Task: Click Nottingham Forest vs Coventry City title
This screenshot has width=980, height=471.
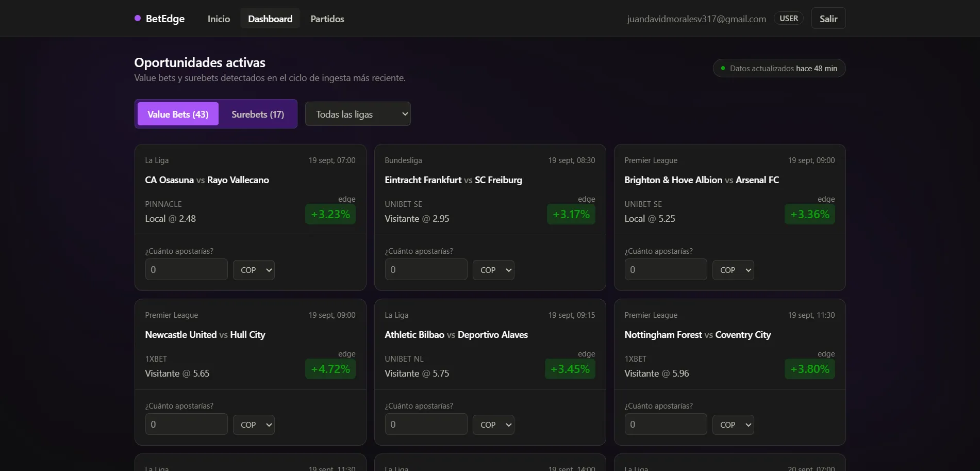Action: tap(697, 335)
